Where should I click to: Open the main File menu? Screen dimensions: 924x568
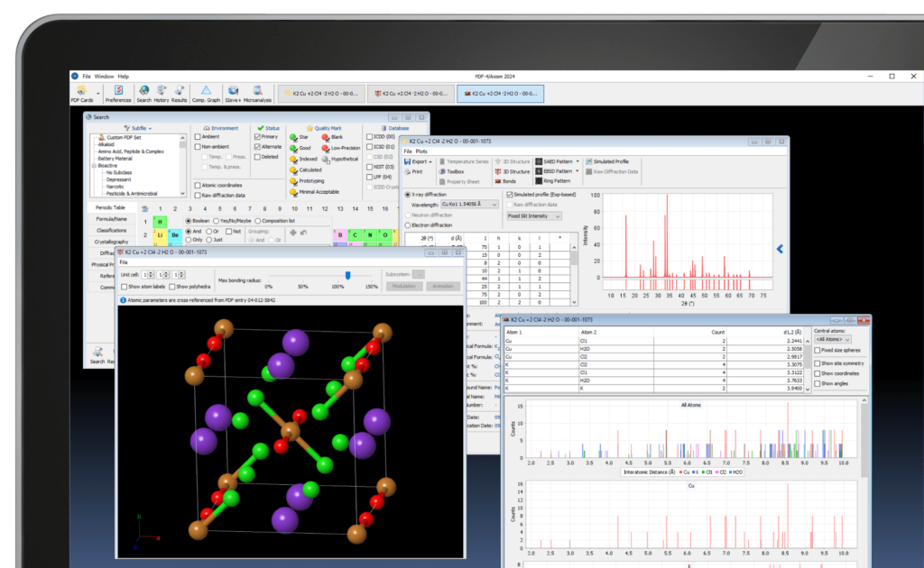click(x=87, y=77)
